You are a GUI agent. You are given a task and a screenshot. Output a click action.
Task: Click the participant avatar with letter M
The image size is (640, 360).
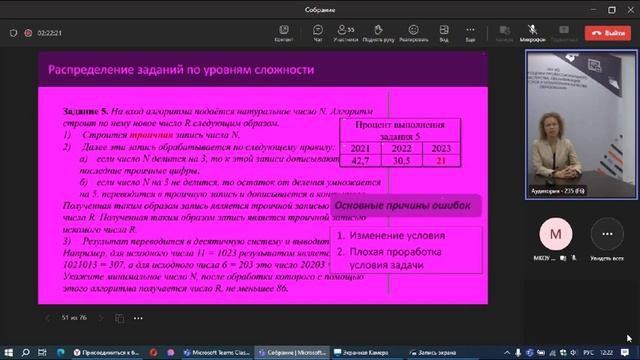556,234
